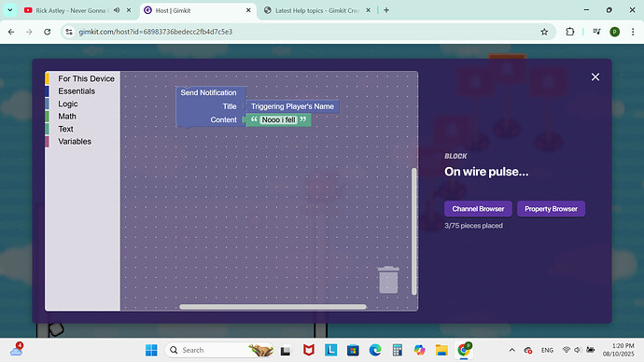Screen dimensions: 644x362
Task: Edit the 'Nooo i fell' text field
Action: pos(278,119)
